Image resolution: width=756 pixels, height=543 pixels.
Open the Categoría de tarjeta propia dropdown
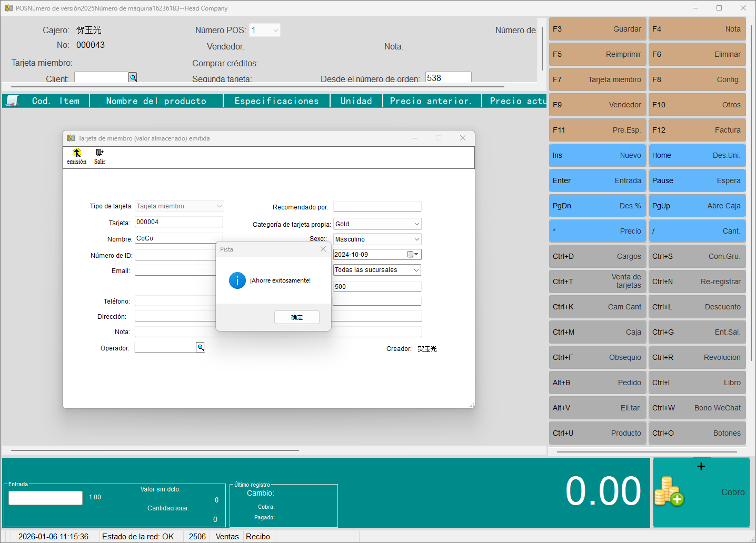pyautogui.click(x=416, y=224)
